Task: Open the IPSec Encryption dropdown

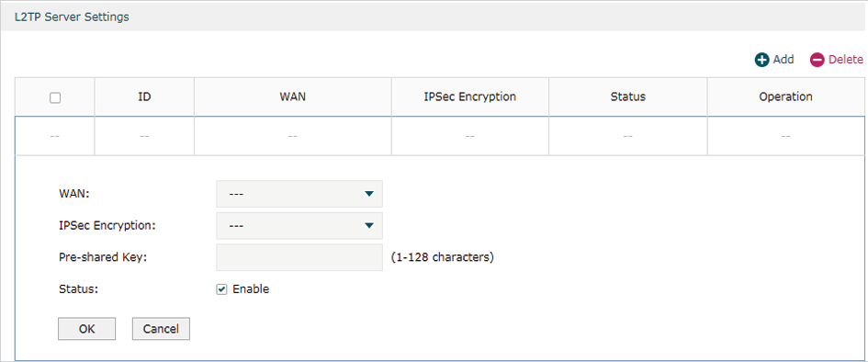Action: (299, 225)
